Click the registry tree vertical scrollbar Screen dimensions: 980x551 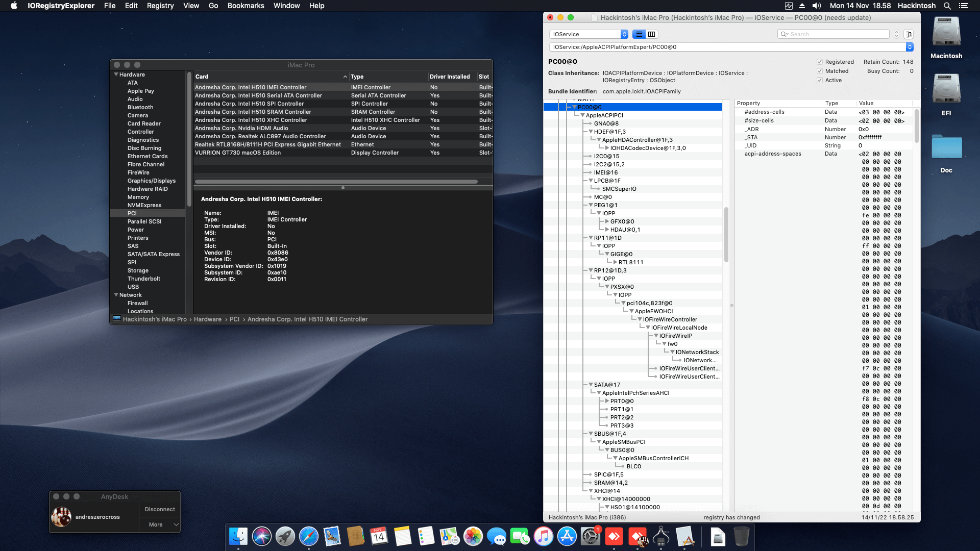click(x=726, y=235)
